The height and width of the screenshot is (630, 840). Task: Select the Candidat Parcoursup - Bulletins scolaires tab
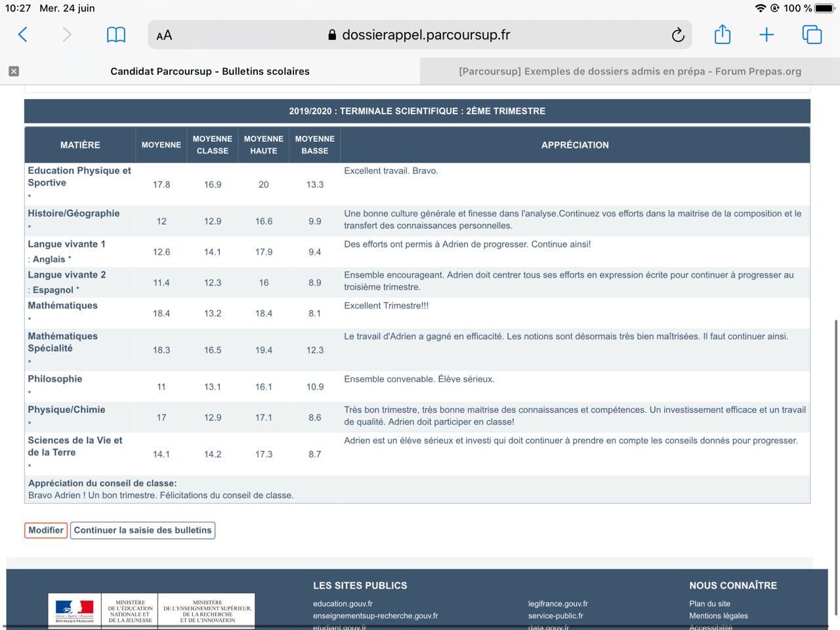[x=210, y=72]
